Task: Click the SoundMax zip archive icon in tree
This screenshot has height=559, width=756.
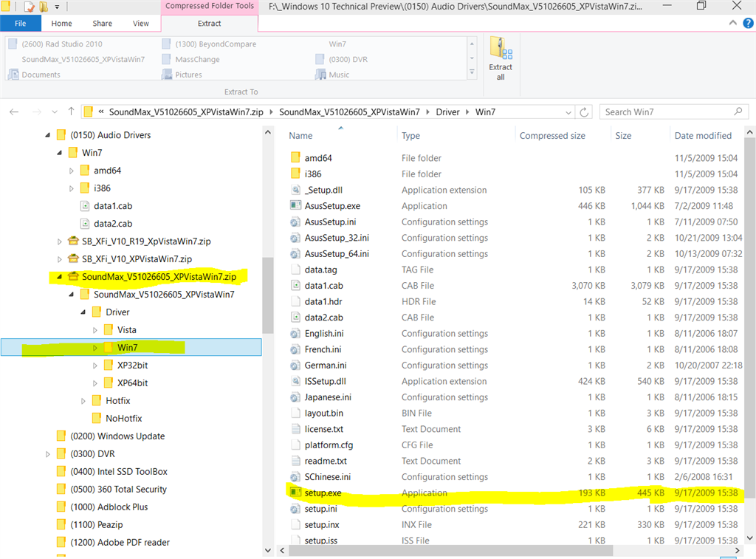Action: [x=73, y=276]
